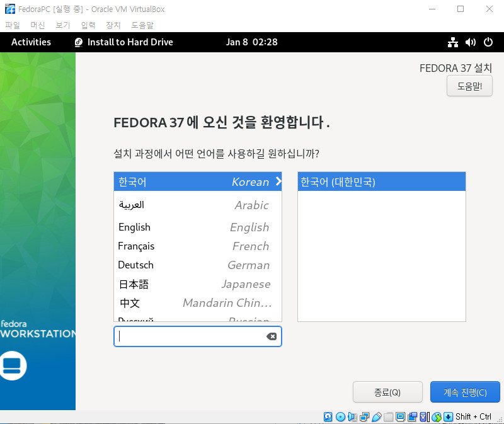
Task: Click the VirtualBox window title icon
Action: point(10,9)
